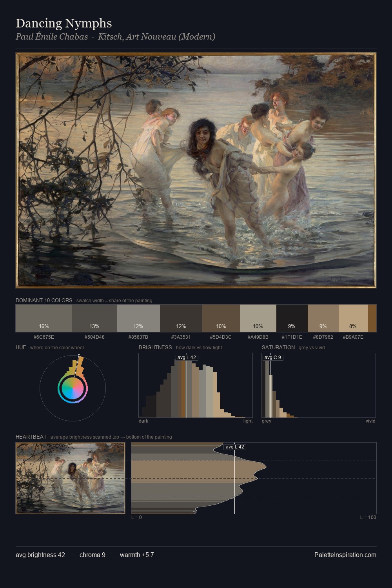Open the PaletteInspiration.com link
The image size is (392, 588).
(345, 555)
